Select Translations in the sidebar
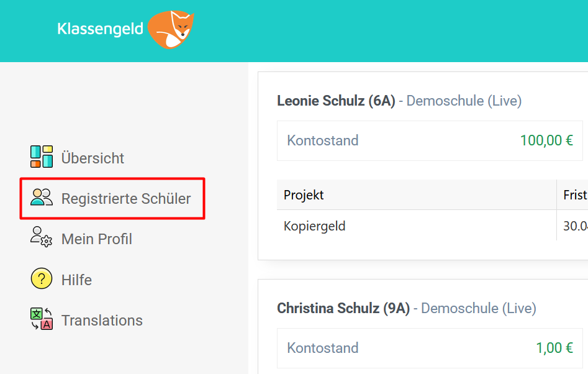Screen dimensions: 588x374 (x=102, y=321)
